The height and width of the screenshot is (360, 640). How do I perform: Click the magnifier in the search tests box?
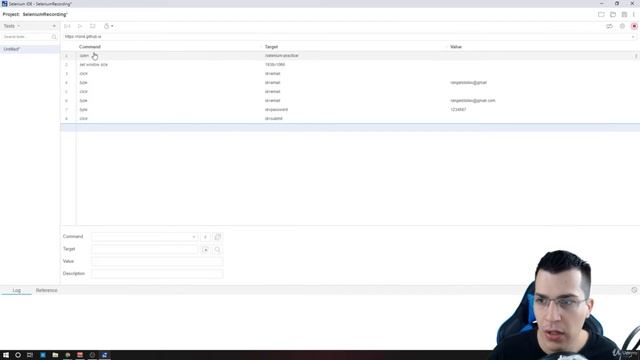tap(53, 37)
